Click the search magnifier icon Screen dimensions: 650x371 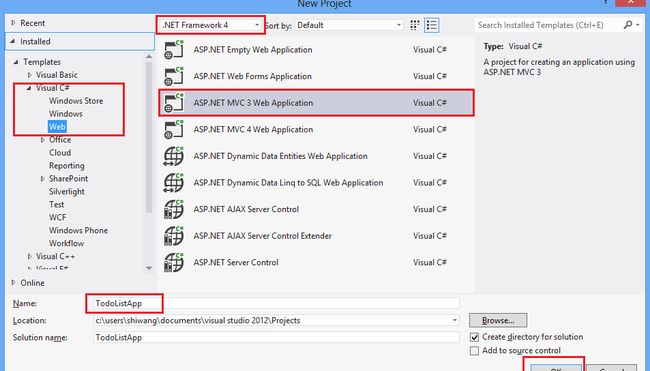coord(628,25)
